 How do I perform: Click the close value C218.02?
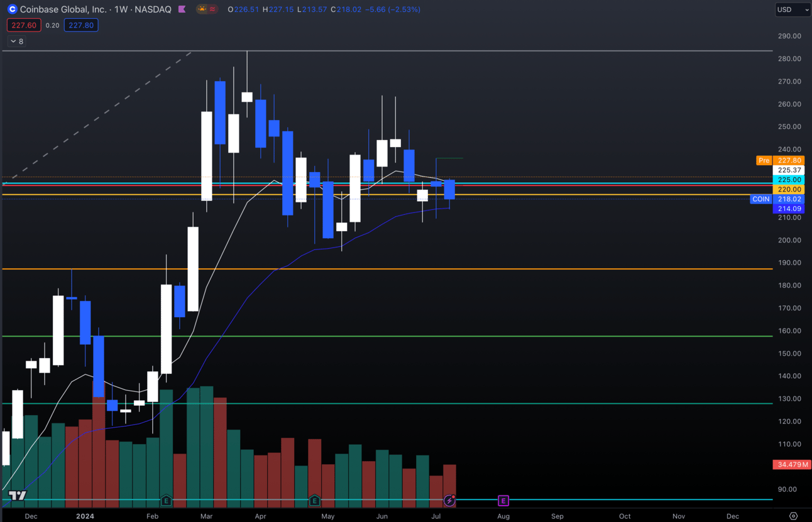click(x=346, y=9)
